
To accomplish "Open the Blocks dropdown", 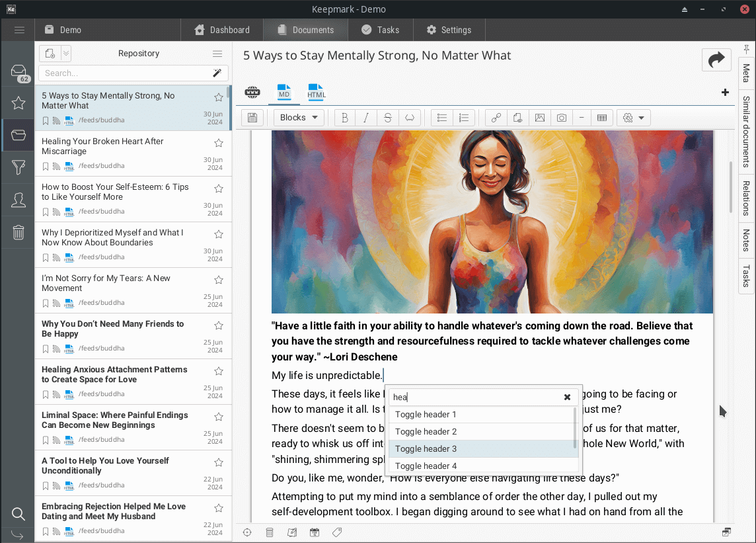I will (299, 118).
